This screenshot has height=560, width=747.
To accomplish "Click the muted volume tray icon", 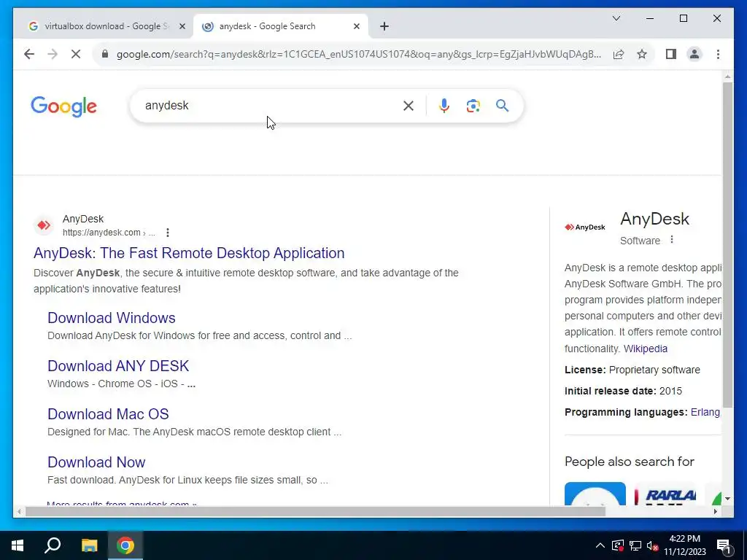I will pos(653,545).
